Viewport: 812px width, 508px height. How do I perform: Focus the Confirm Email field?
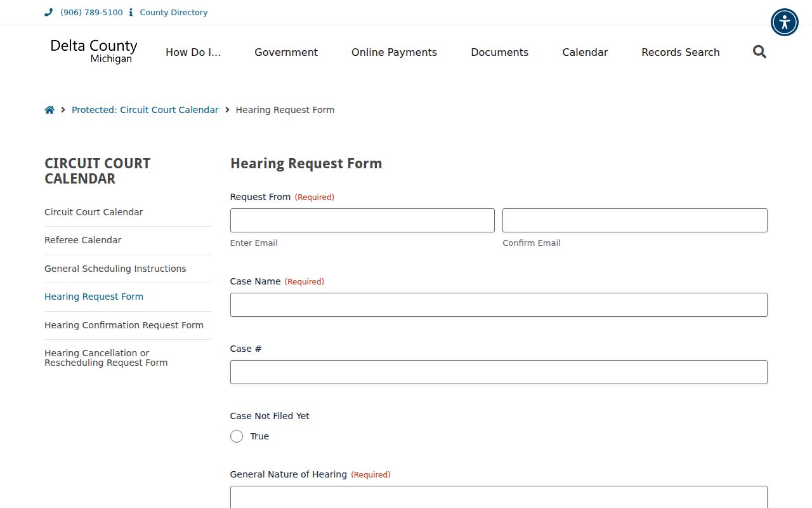pyautogui.click(x=635, y=220)
